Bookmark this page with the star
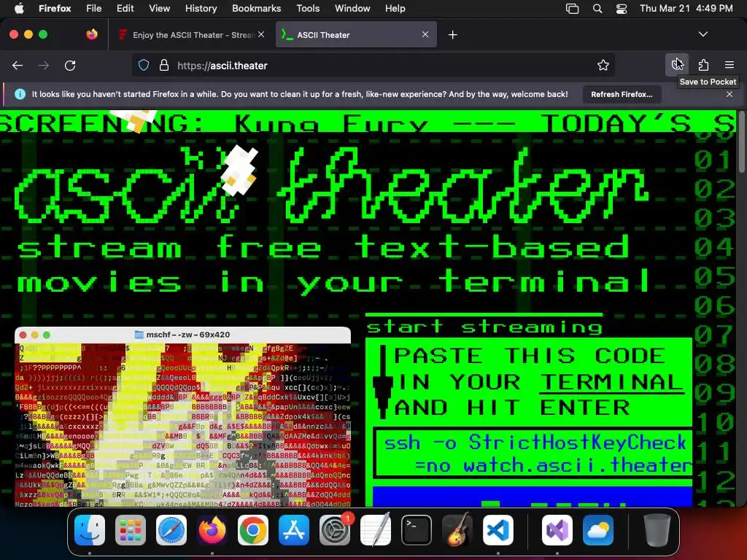 click(603, 65)
